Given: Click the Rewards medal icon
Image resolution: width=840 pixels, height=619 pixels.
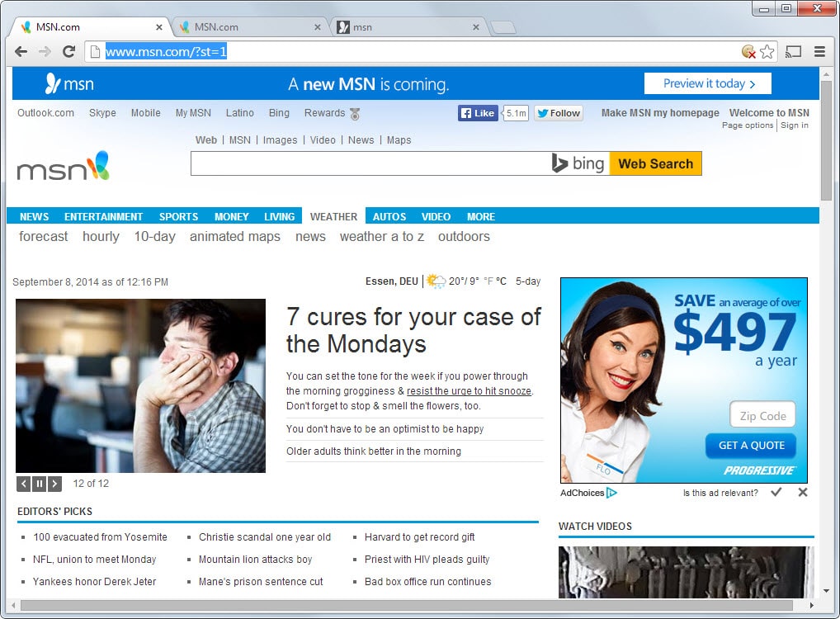Looking at the screenshot, I should point(355,114).
